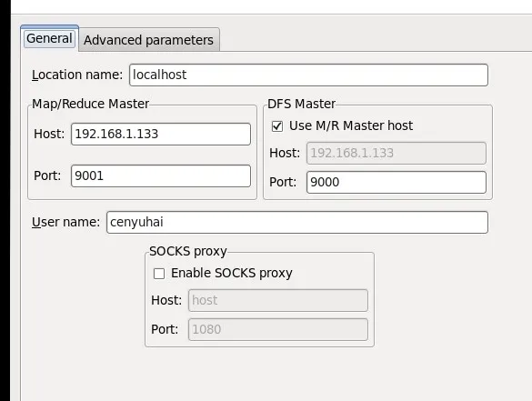Click the Map/Reduce Master Port field
532x401 pixels.
[x=161, y=175]
